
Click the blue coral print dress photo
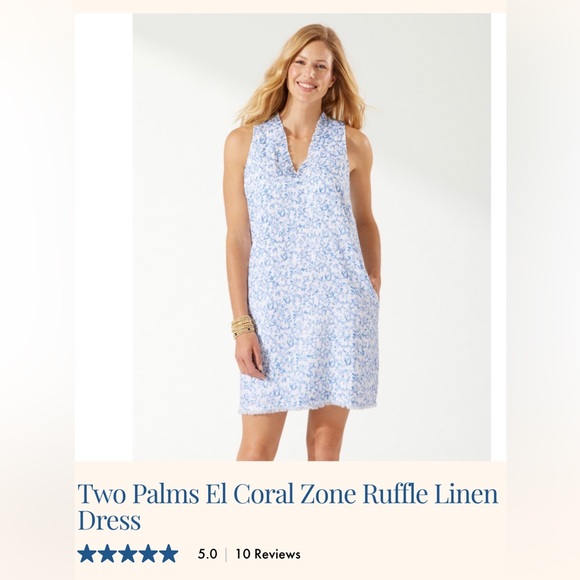(x=312, y=237)
